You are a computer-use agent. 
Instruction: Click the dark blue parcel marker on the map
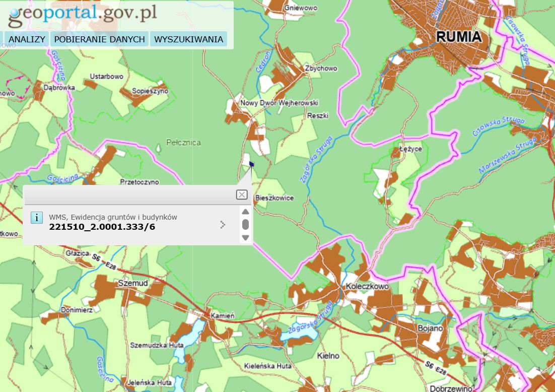[251, 164]
